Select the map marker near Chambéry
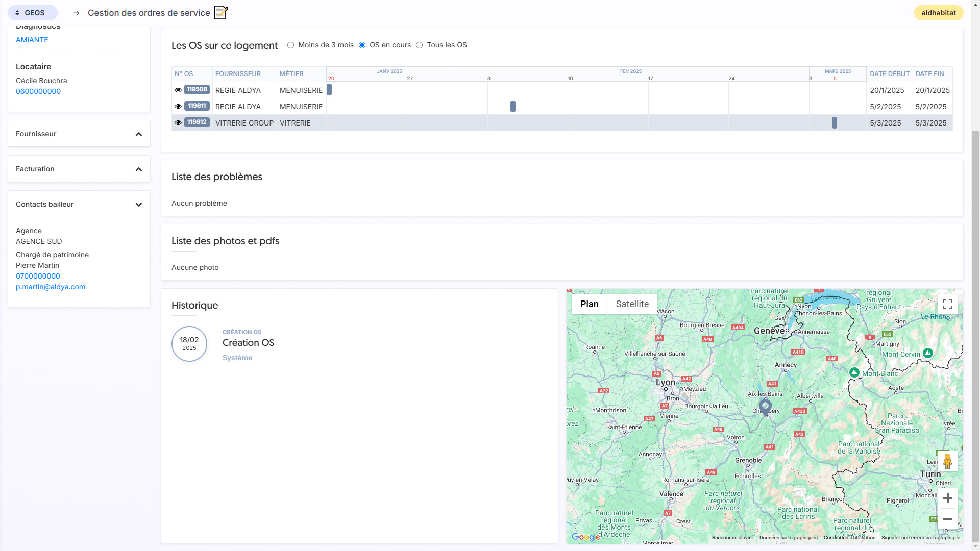980x551 pixels. 765,406
